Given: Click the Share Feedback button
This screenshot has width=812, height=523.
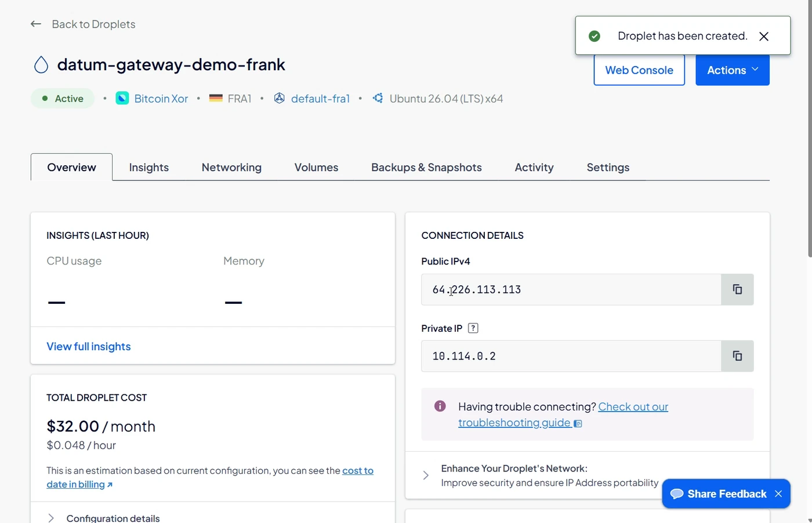Looking at the screenshot, I should 726,494.
